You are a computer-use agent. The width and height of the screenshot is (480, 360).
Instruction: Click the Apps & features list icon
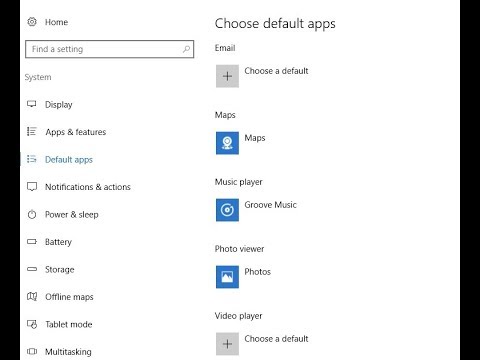coord(32,131)
